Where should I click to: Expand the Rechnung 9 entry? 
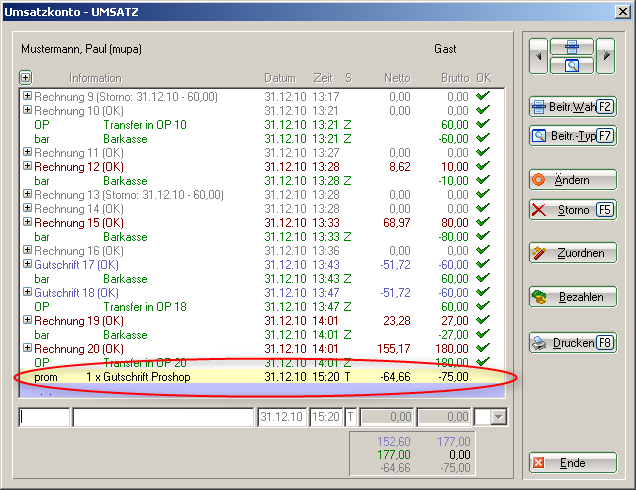27,97
